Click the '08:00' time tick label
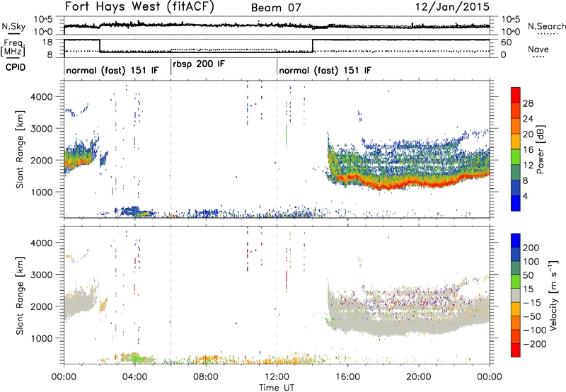 click(x=206, y=377)
